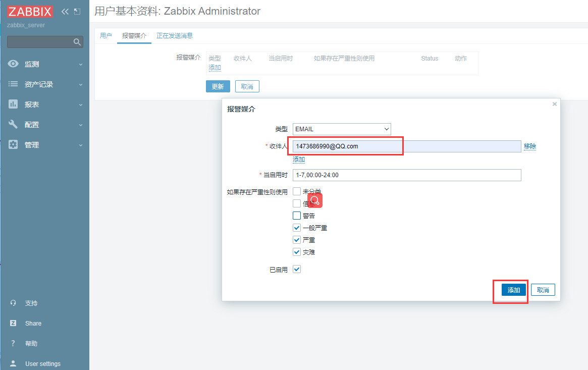Expand the 监测 menu chevron
This screenshot has width=588, height=370.
(x=80, y=64)
